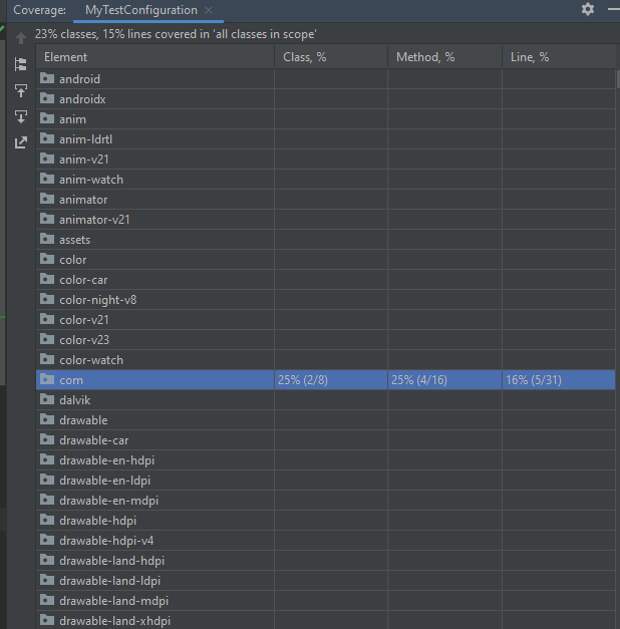This screenshot has height=629, width=620.
Task: Select the androidx folder row
Action: 326,99
